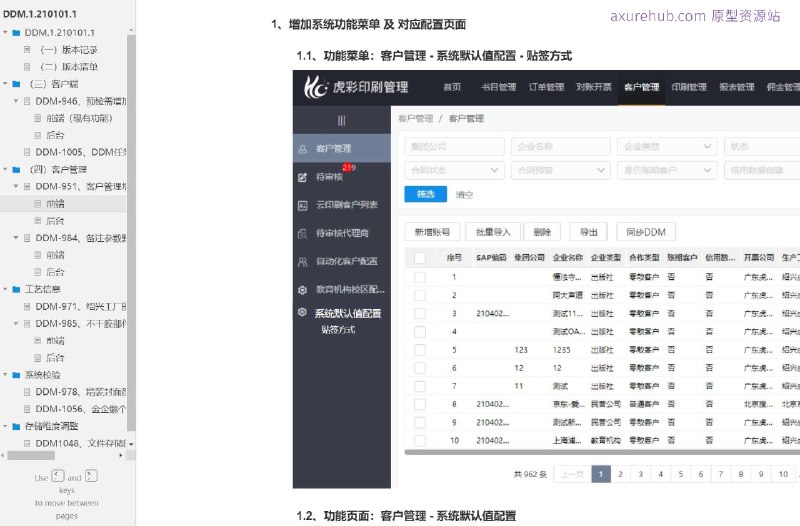
Task: Click page icon beside (一) 版本记录
Action: (x=27, y=49)
